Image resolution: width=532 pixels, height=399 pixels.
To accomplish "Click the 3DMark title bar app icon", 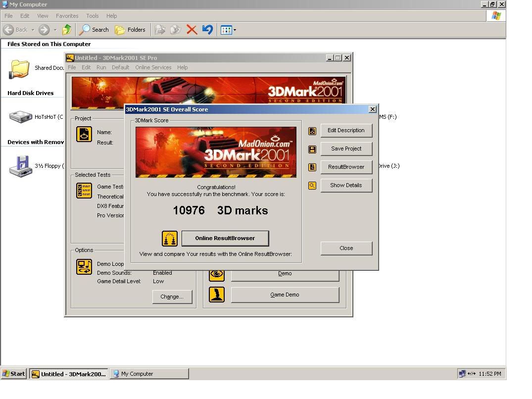I will (70, 58).
